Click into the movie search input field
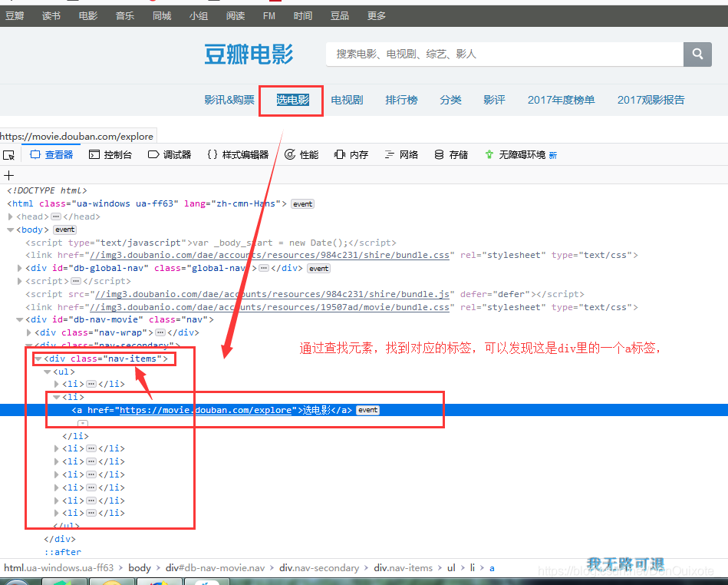728x585 pixels. point(505,54)
